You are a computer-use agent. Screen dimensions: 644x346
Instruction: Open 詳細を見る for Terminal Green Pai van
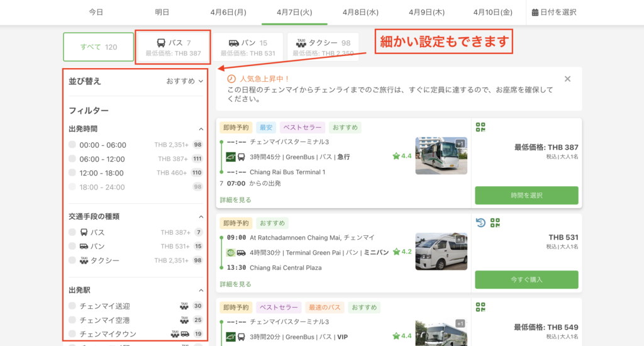[235, 284]
